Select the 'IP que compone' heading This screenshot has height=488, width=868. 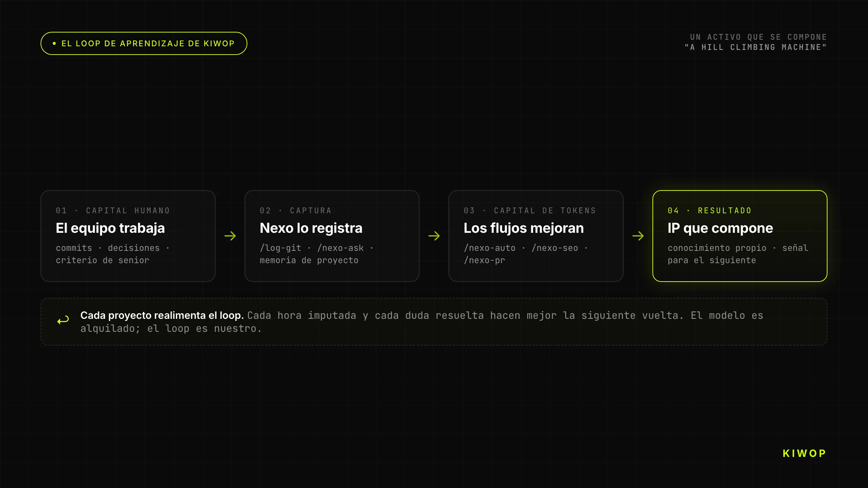tap(720, 228)
